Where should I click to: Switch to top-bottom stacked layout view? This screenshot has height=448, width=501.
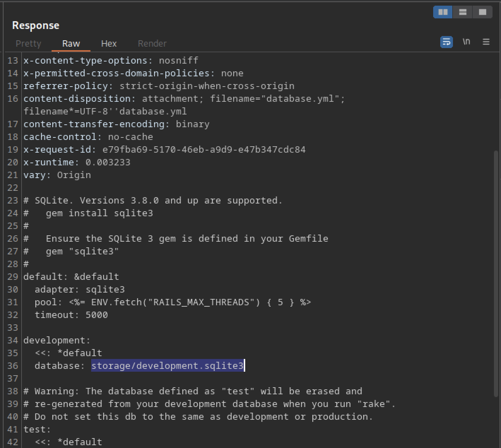(462, 12)
